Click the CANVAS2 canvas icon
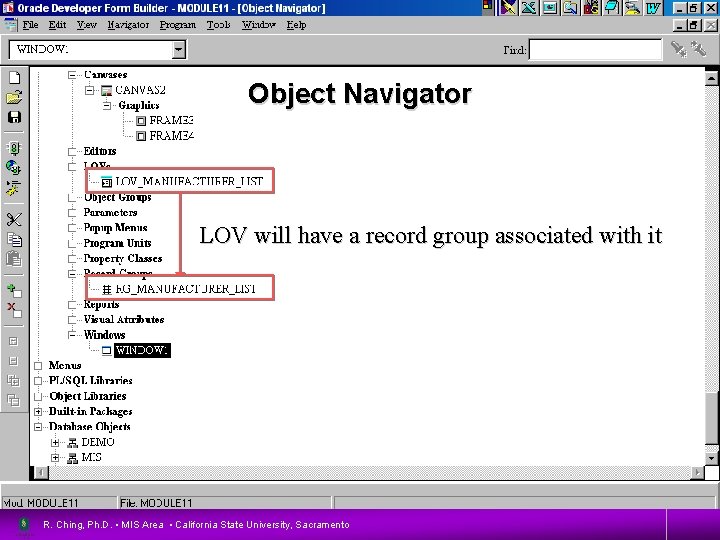Screen dimensions: 720x540 (x=106, y=90)
